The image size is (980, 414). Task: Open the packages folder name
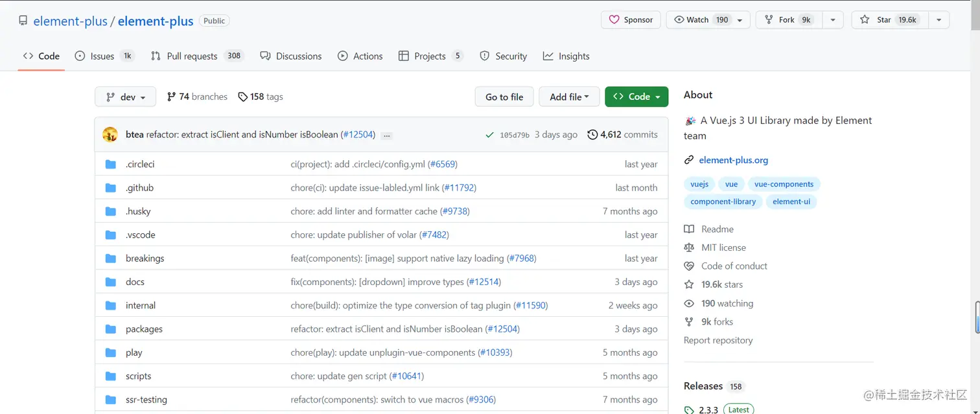point(144,329)
